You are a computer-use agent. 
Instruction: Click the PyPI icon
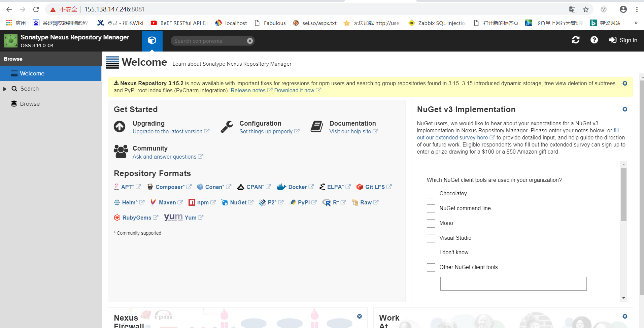[293, 202]
